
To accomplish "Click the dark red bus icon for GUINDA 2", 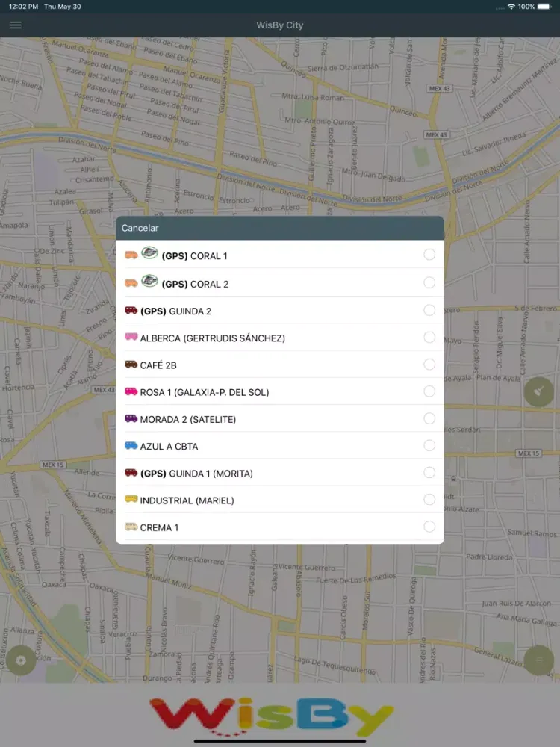I will (x=131, y=310).
